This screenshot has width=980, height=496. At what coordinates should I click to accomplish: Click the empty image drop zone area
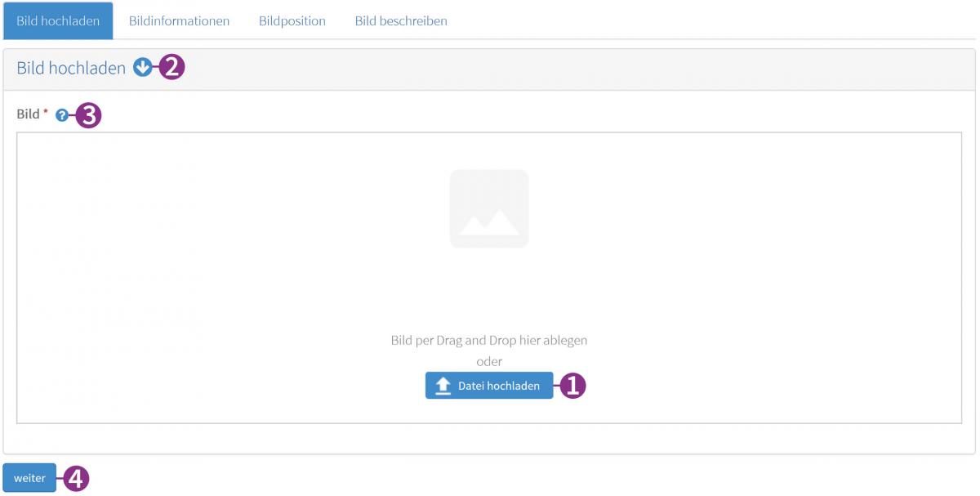click(x=489, y=278)
